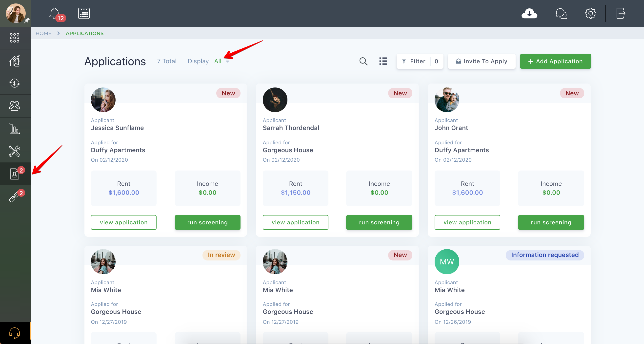Viewport: 644px width, 344px height.
Task: Click APPLICATIONS breadcrumb
Action: [84, 33]
